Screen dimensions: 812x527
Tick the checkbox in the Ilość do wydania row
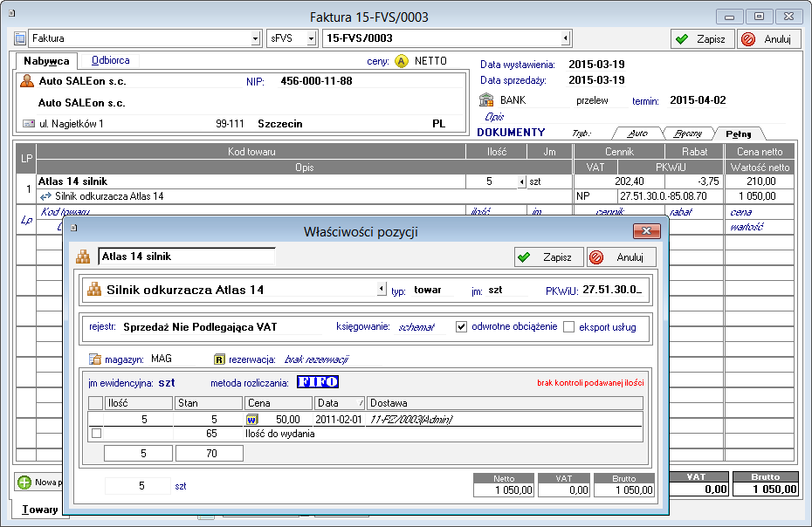point(96,434)
